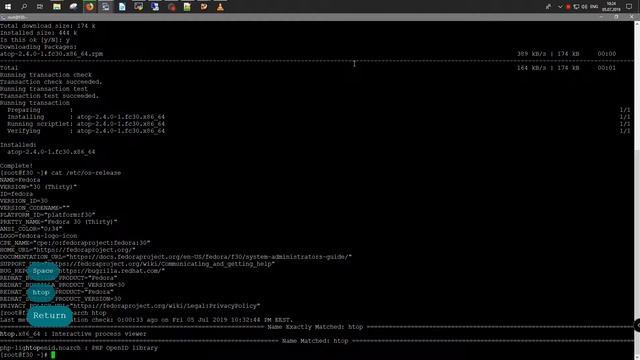
Task: Open Windows taskbar search
Action: (24, 7)
